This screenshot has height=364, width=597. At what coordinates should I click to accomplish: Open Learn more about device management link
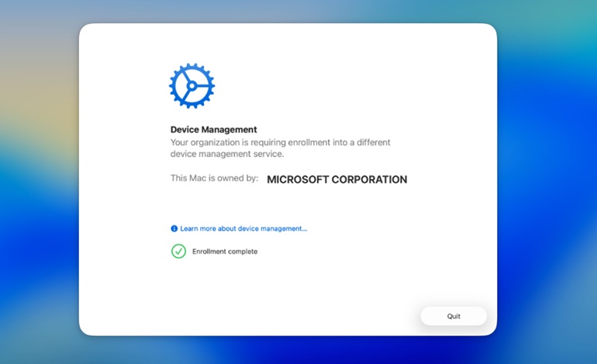[243, 228]
